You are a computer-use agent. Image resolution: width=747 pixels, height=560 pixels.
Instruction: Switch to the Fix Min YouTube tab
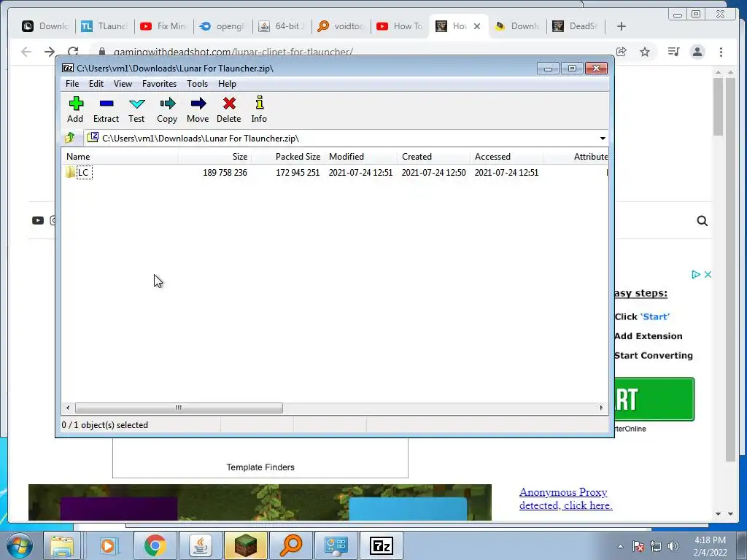pos(163,26)
